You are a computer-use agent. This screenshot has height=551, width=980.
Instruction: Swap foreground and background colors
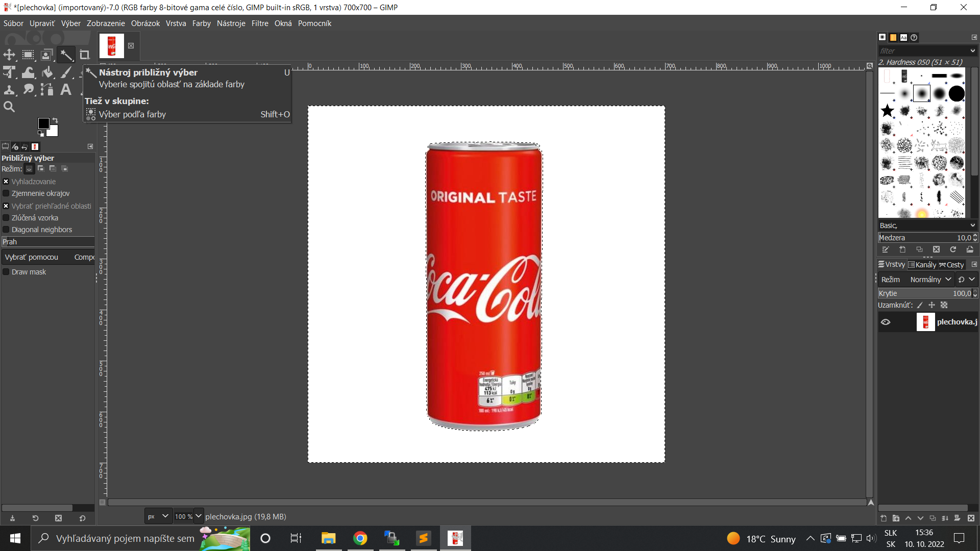[x=55, y=120]
